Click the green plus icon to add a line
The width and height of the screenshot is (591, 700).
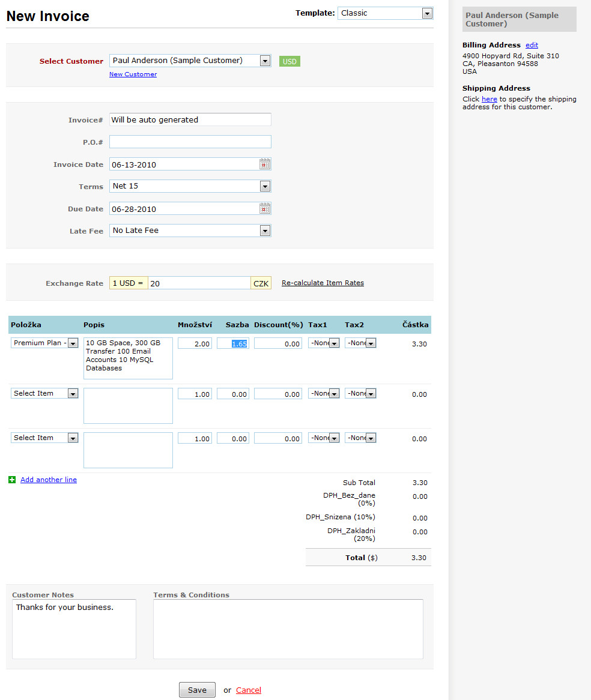pos(12,480)
